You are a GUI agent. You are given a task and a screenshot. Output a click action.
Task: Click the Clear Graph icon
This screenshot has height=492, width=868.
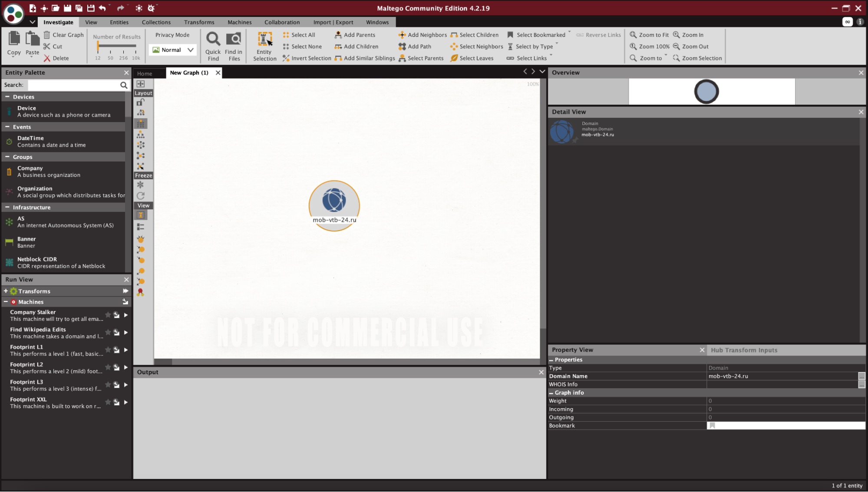click(47, 35)
